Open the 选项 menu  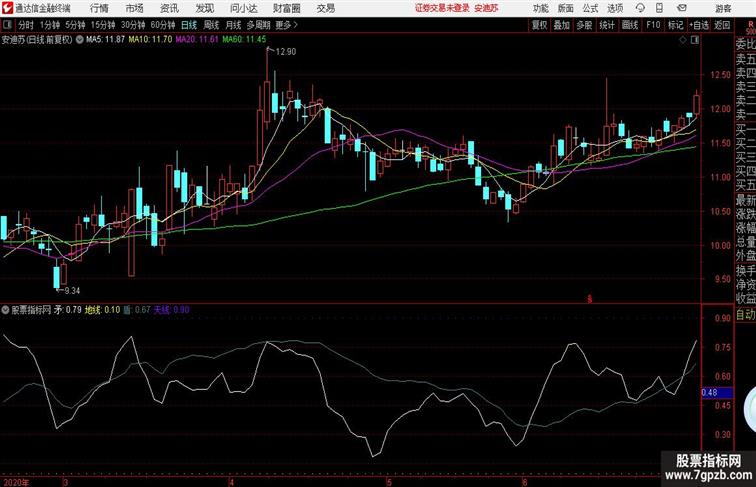(x=615, y=8)
